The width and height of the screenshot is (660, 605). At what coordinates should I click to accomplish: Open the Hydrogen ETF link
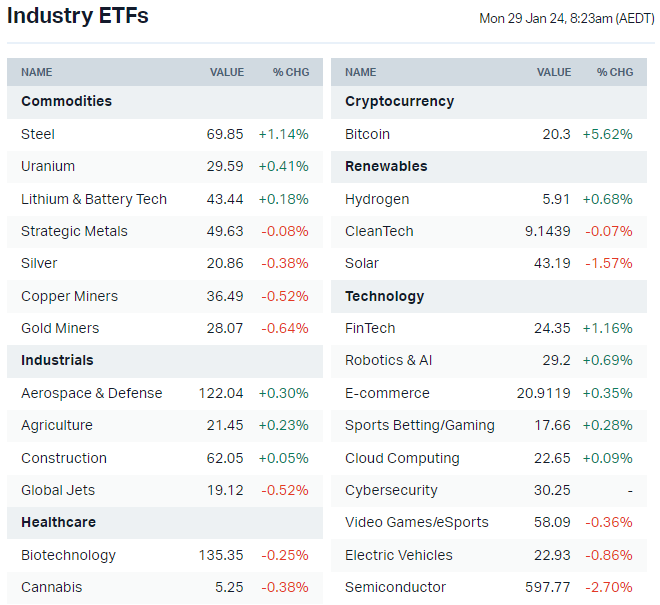(377, 199)
